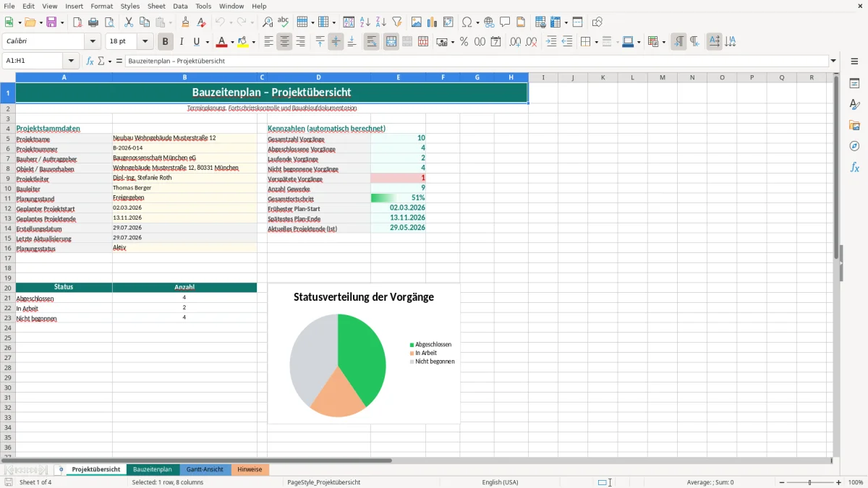
Task: Click the Copy icon
Action: click(145, 22)
